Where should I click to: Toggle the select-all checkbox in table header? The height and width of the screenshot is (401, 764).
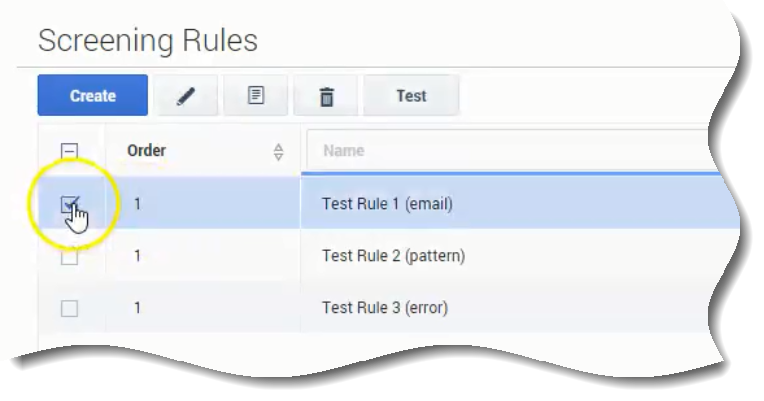tap(70, 152)
